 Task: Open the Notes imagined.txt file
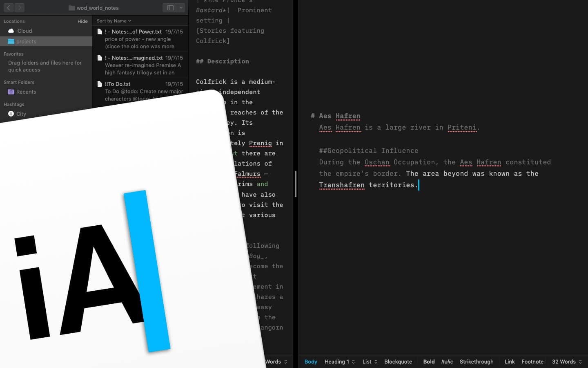[x=140, y=65]
